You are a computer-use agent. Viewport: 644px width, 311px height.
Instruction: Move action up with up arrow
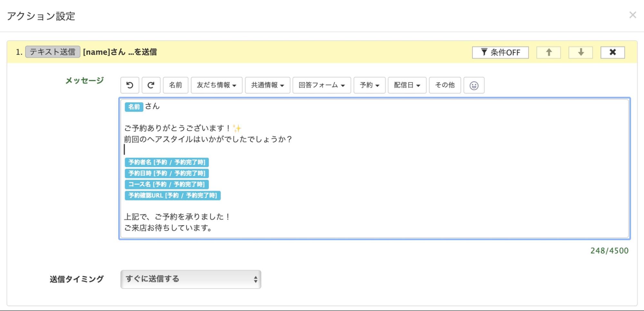pyautogui.click(x=548, y=52)
